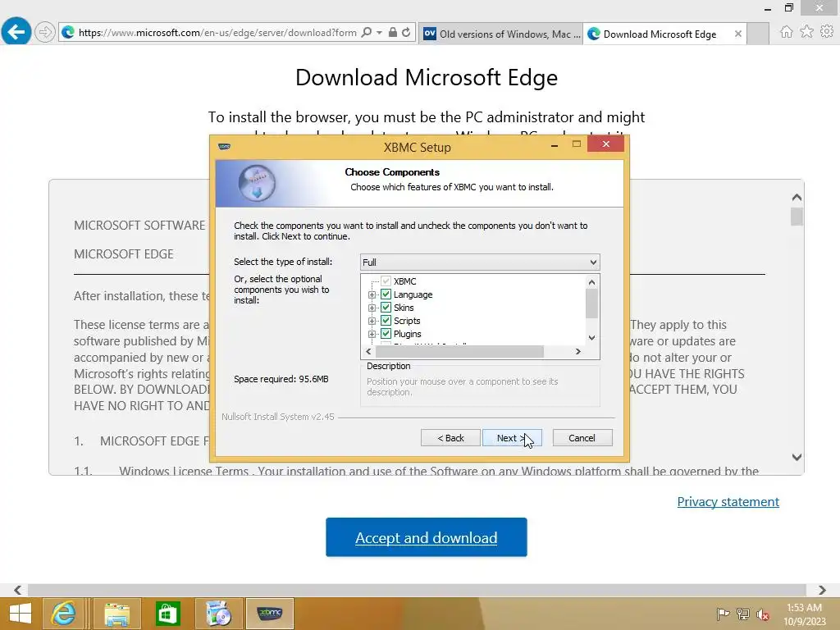
Task: Click the license box scroll up arrow
Action: 797,197
